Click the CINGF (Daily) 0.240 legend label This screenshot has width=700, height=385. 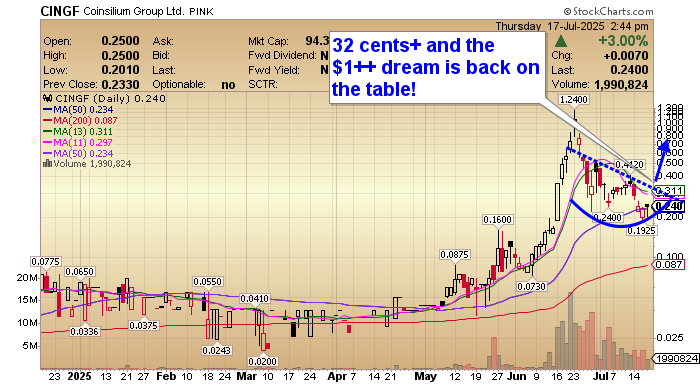click(104, 99)
